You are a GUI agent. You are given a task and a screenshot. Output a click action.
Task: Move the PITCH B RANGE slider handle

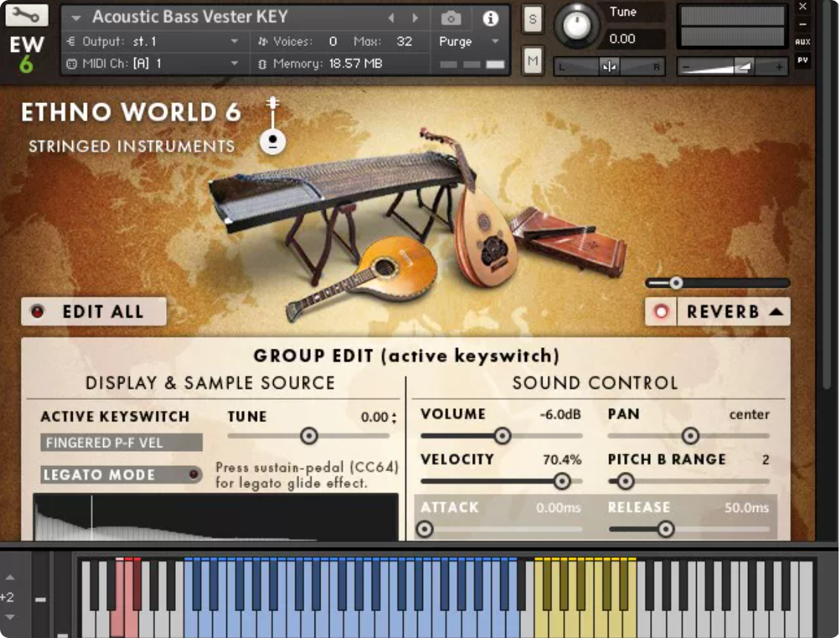click(x=625, y=481)
